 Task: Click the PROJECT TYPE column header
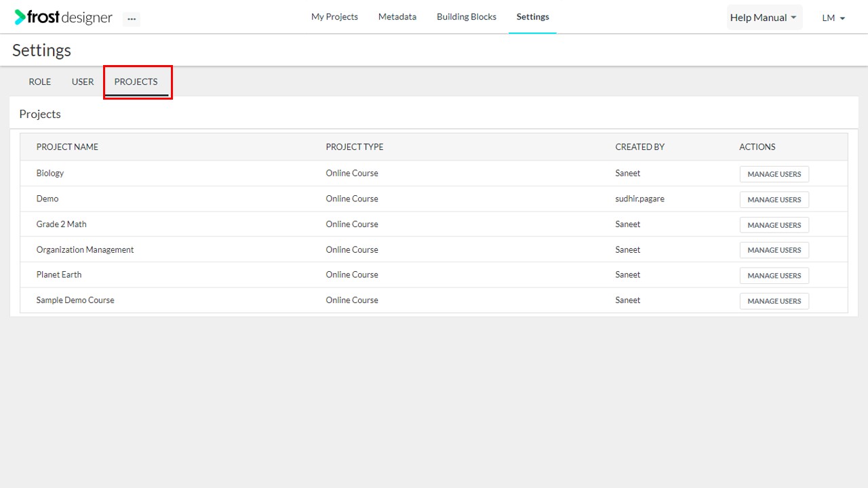click(355, 147)
